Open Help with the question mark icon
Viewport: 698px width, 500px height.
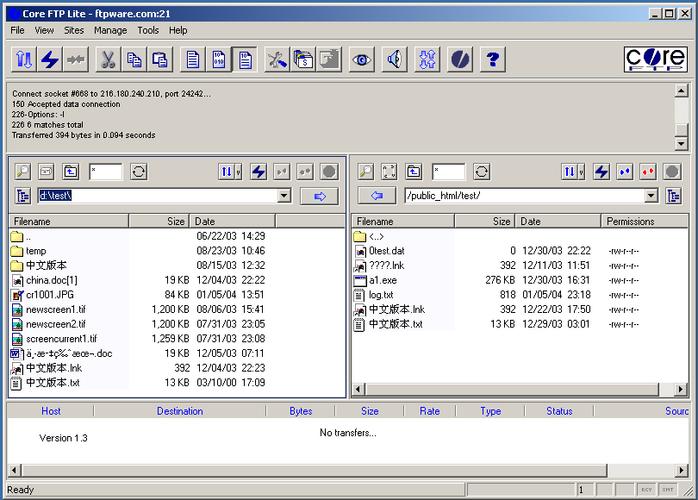point(490,60)
